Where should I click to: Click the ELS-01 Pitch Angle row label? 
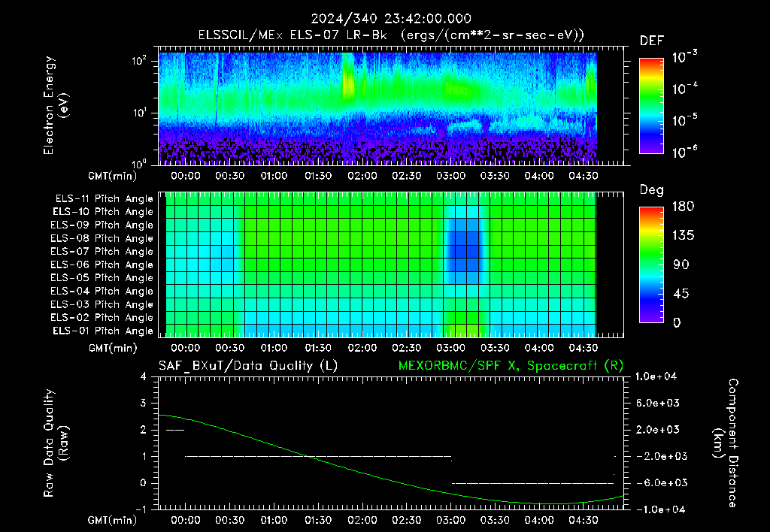tap(103, 331)
